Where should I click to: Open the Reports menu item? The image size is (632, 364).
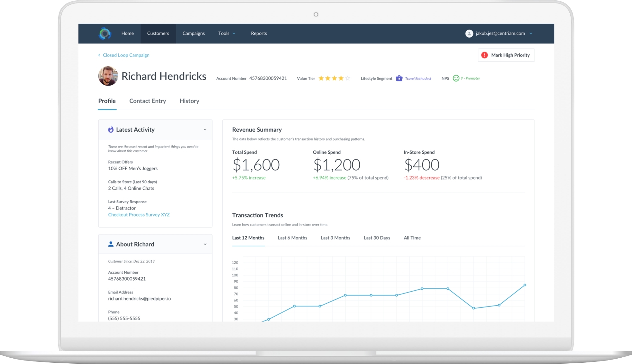[259, 33]
